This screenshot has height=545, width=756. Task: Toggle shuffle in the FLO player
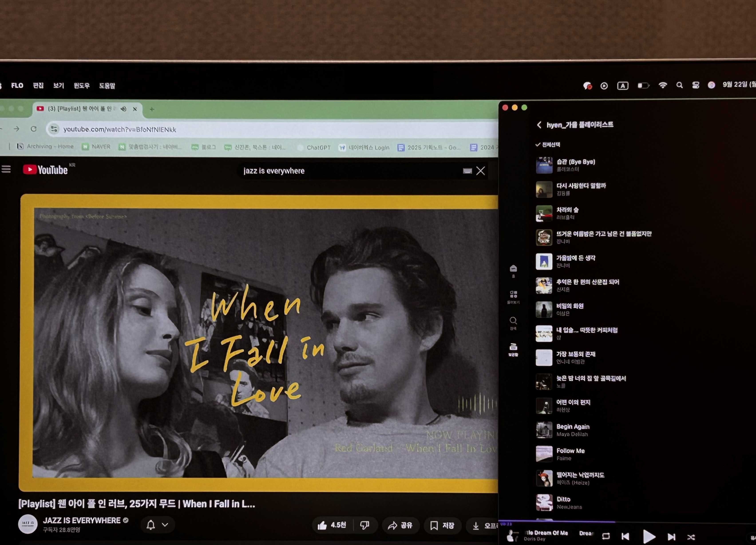tap(691, 537)
